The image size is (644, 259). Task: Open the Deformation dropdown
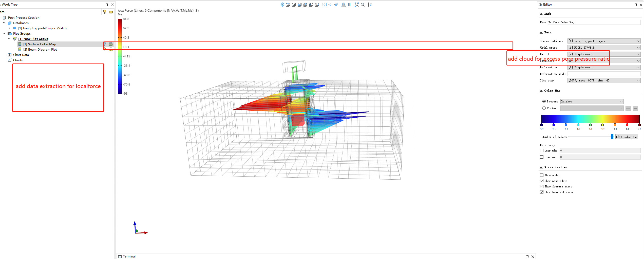click(604, 67)
